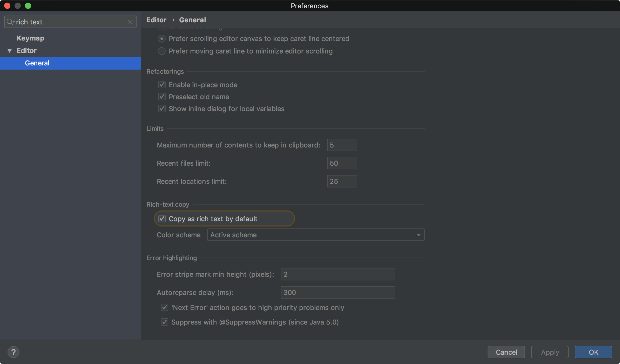Toggle 'Show inline dialog for local variables' checkbox
This screenshot has width=620, height=364.
162,109
